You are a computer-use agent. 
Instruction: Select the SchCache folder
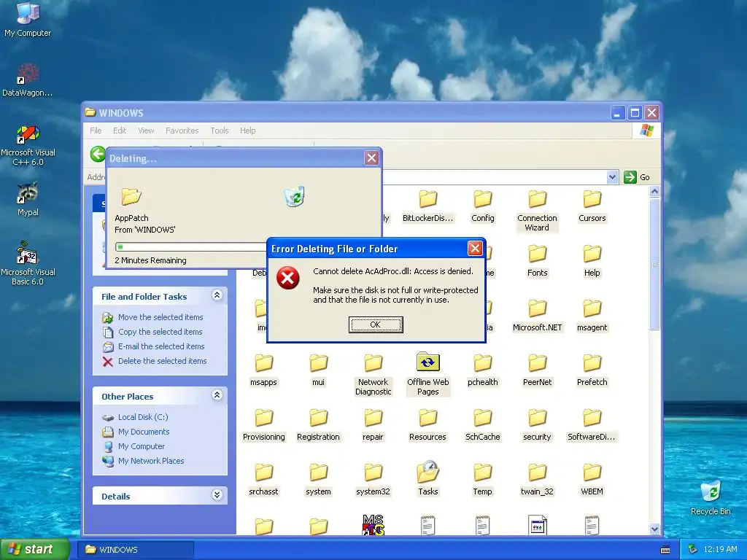point(483,425)
